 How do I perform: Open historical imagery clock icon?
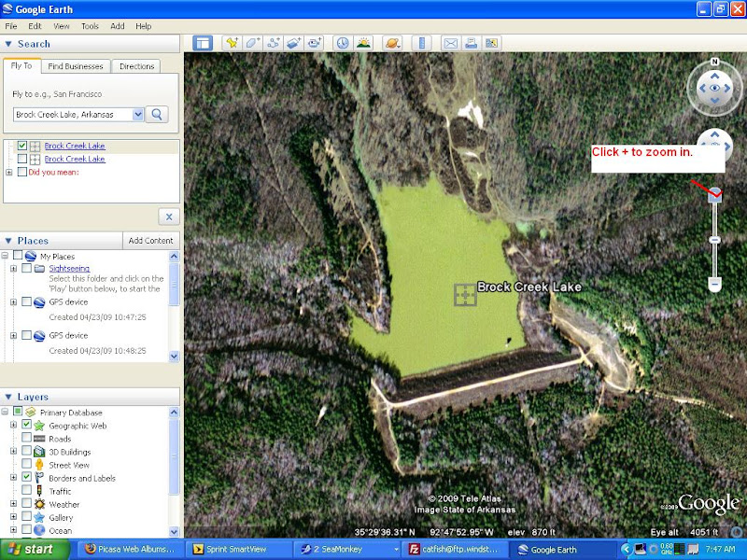pos(342,43)
